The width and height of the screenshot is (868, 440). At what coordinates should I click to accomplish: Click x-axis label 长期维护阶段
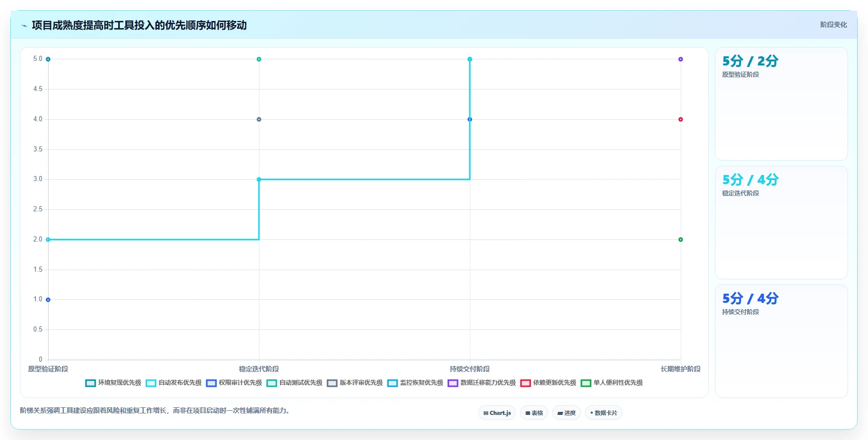coord(681,369)
